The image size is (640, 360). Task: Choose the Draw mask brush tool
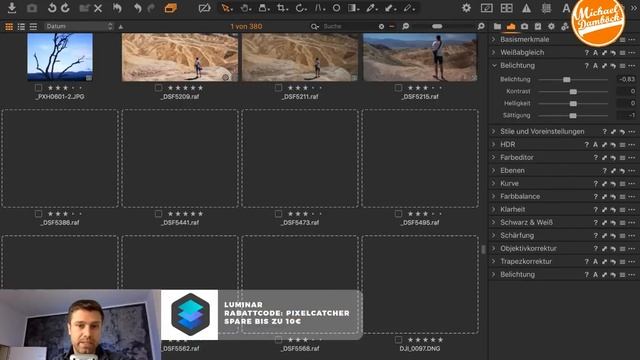(x=409, y=8)
